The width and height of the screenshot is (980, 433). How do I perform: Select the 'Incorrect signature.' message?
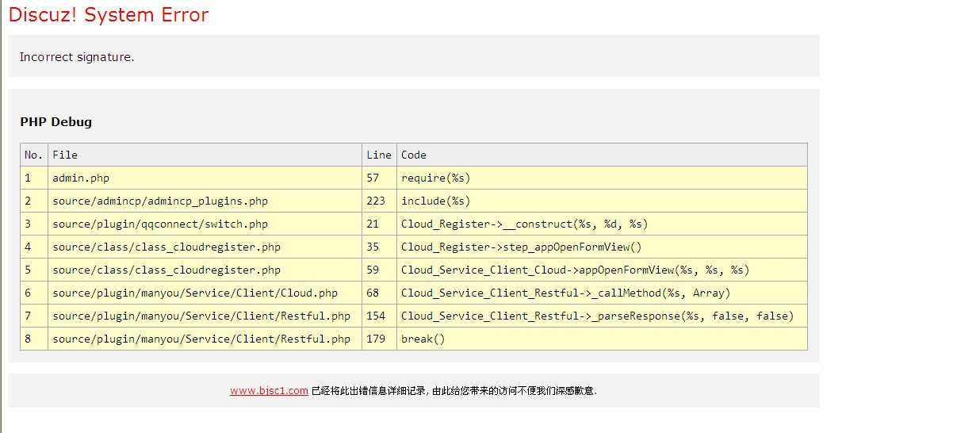pyautogui.click(x=77, y=57)
